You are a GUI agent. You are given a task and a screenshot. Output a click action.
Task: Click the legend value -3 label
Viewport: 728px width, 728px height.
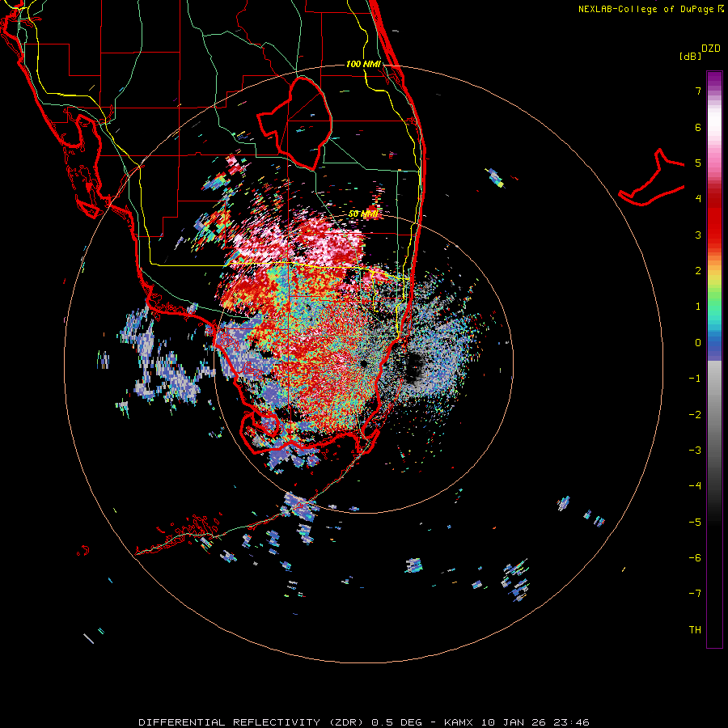(695, 451)
